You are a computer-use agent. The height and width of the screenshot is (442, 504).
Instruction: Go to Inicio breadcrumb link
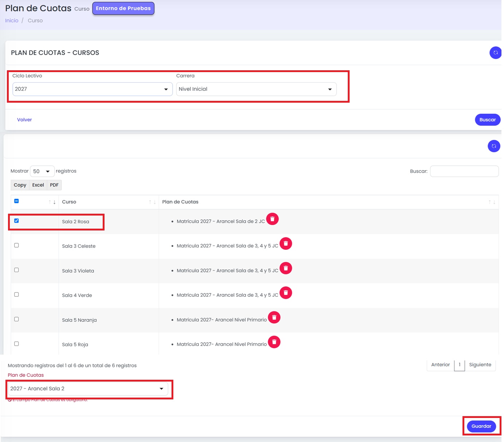12,20
